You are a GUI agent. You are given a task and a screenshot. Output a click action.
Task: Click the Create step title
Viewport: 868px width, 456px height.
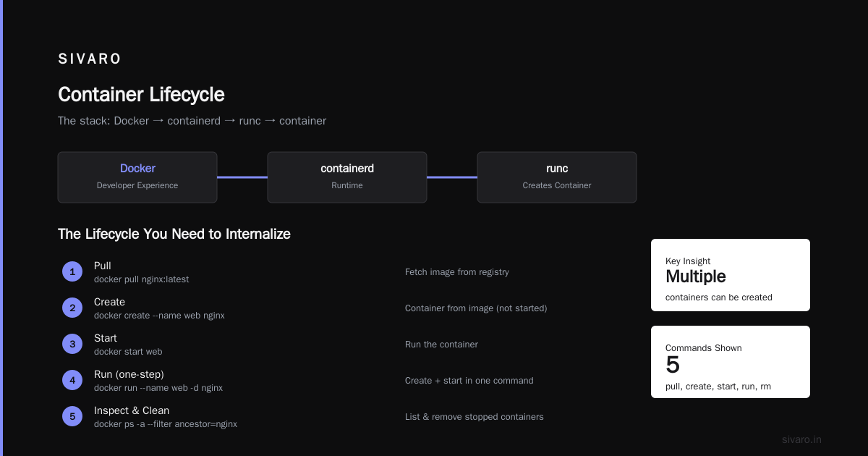click(x=109, y=302)
